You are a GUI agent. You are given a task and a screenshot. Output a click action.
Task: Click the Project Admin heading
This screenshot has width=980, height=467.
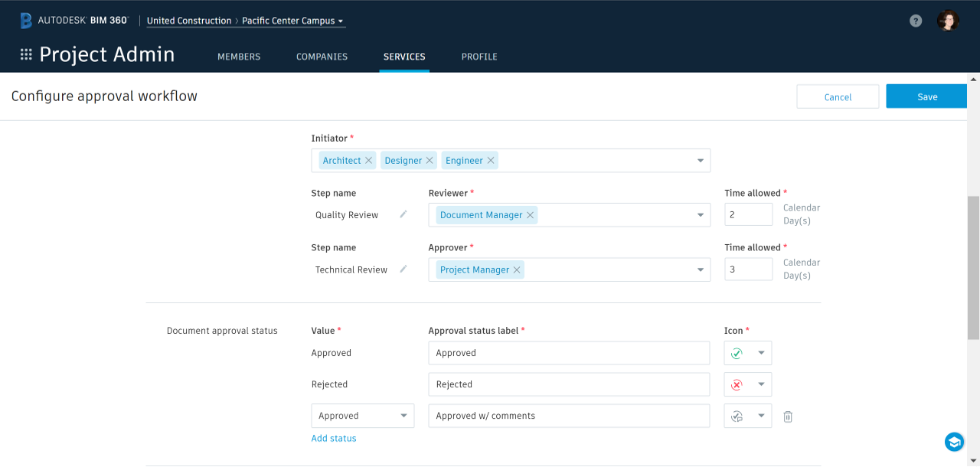(107, 54)
